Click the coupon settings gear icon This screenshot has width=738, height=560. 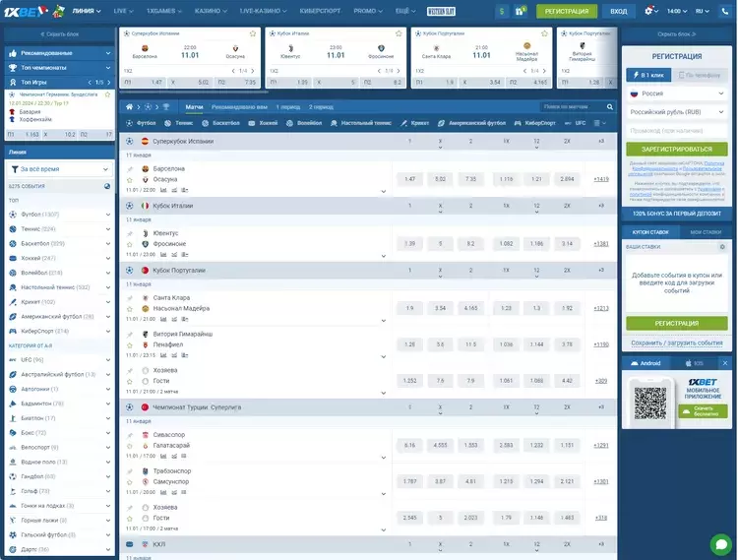(x=722, y=247)
